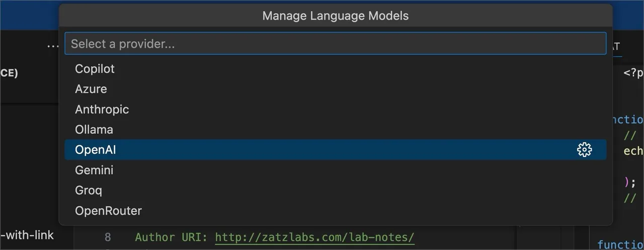
Task: Choose the highlighted OpenAI provider row
Action: [335, 149]
